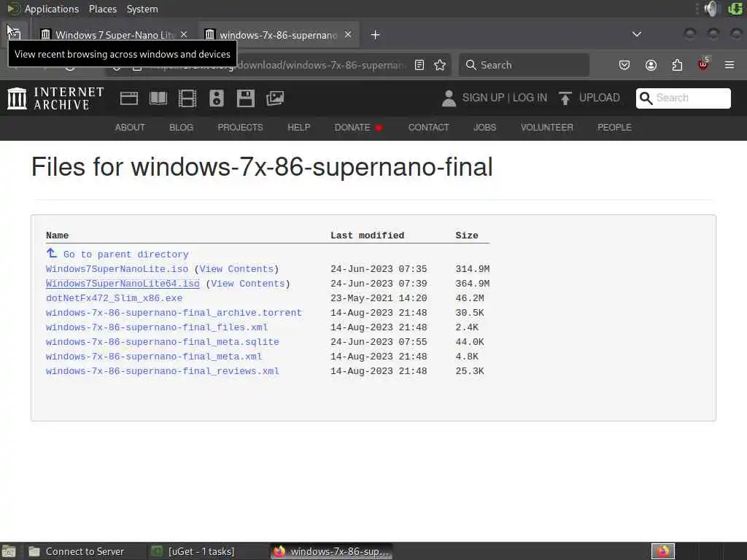Click the up arrow parent directory icon

52,253
